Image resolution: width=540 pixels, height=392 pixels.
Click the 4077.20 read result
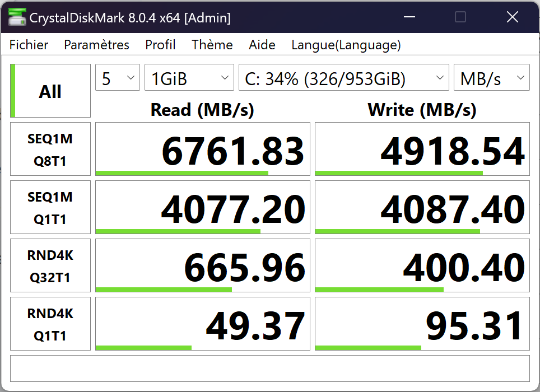click(203, 207)
